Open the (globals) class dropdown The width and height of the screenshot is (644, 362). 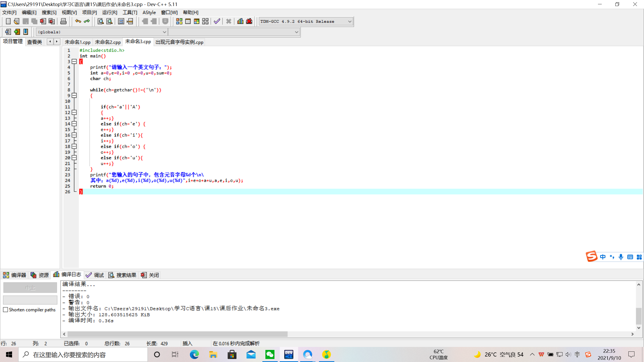click(102, 32)
